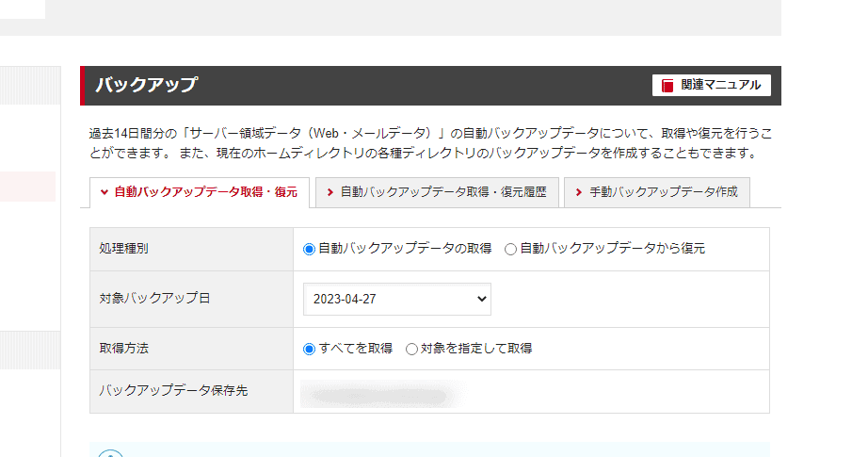Click the 対象バックアップ日 row label
The width and height of the screenshot is (868, 457).
click(x=155, y=298)
